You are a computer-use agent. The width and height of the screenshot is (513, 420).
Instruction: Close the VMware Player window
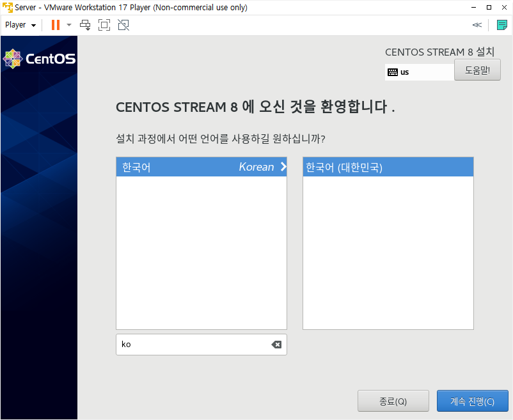[x=504, y=7]
